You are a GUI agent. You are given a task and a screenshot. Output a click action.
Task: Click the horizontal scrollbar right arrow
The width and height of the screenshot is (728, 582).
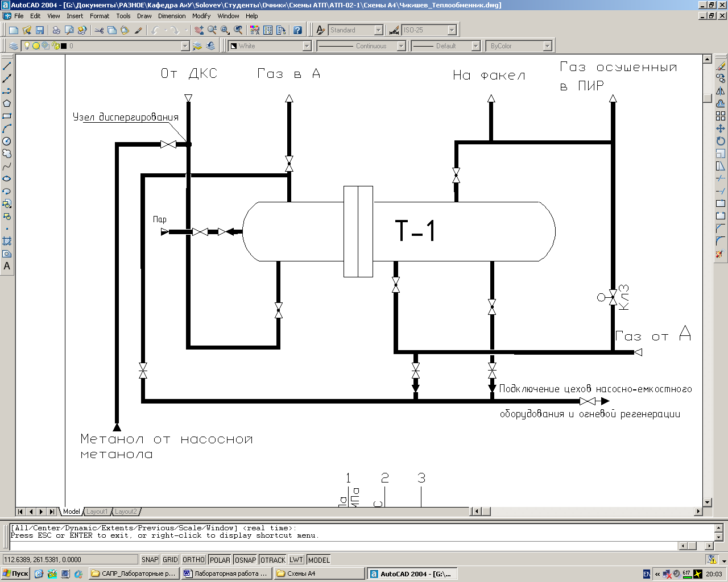click(x=698, y=512)
